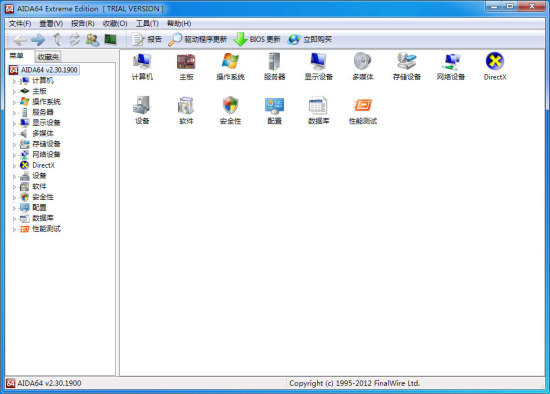Open the 文件(F) menu
Viewport: 550px width, 394px height.
click(20, 24)
